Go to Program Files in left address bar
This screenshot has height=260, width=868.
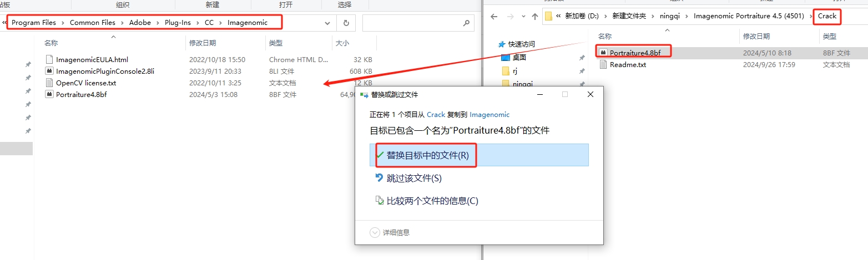[34, 23]
